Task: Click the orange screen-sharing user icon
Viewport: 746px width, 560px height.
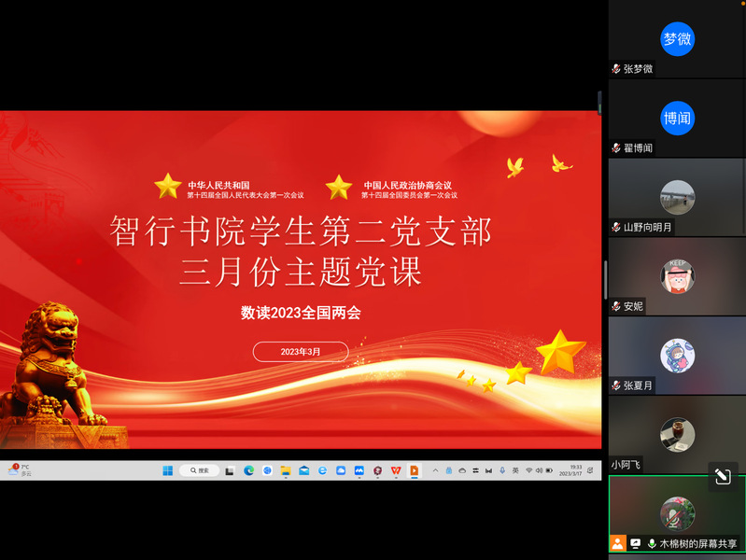Action: [x=617, y=542]
